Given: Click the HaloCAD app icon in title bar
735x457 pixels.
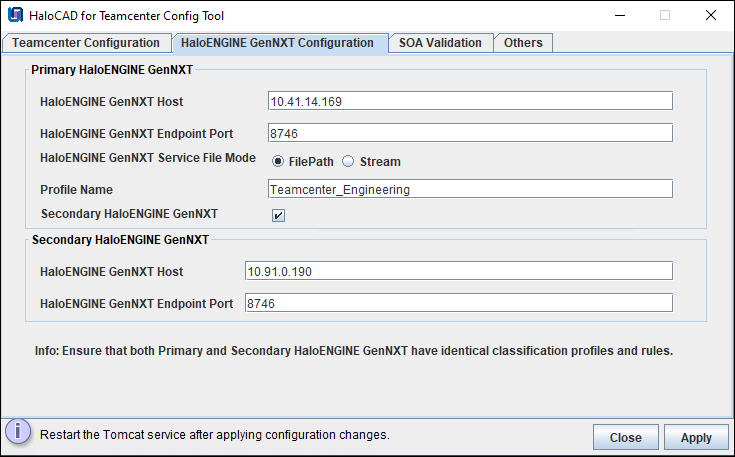Looking at the screenshot, I should (15, 15).
